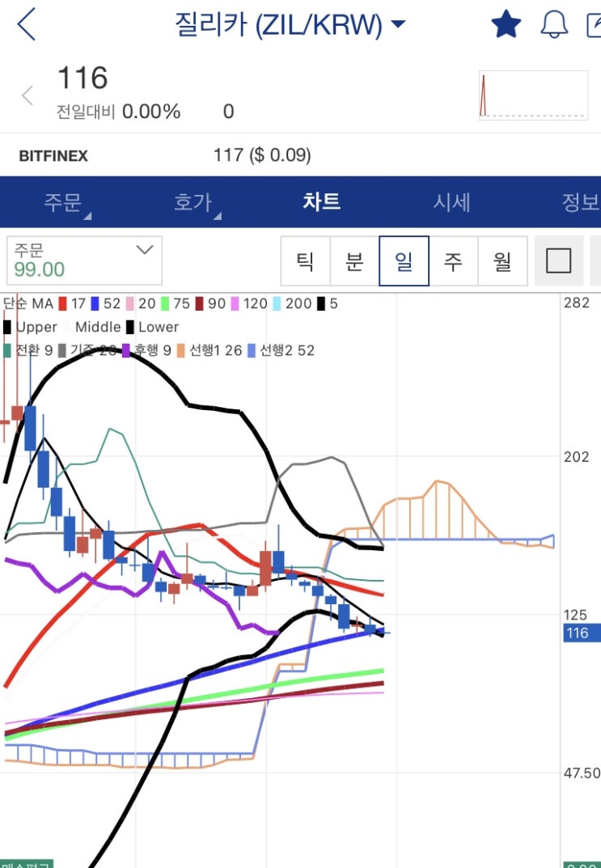
Task: Select the 차트 tab
Action: (x=321, y=201)
